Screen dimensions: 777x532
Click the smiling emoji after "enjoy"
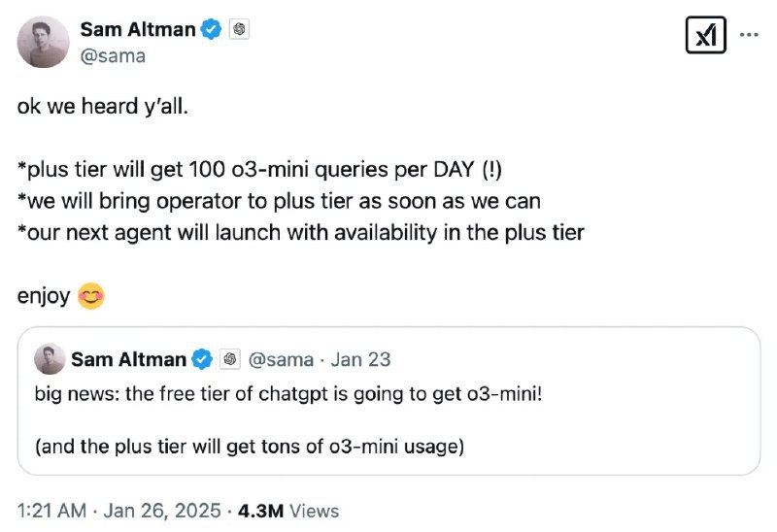pos(90,295)
